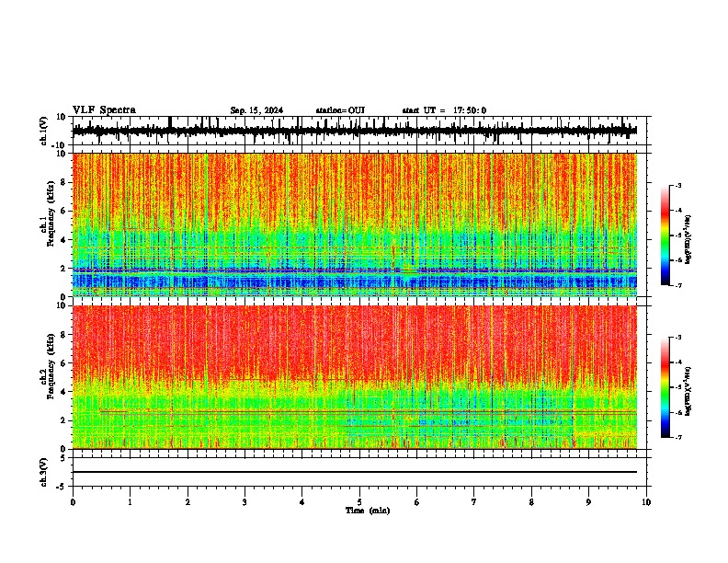Click the tick label 5 on Time axis
This screenshot has height=563, width=728.
coord(359,502)
